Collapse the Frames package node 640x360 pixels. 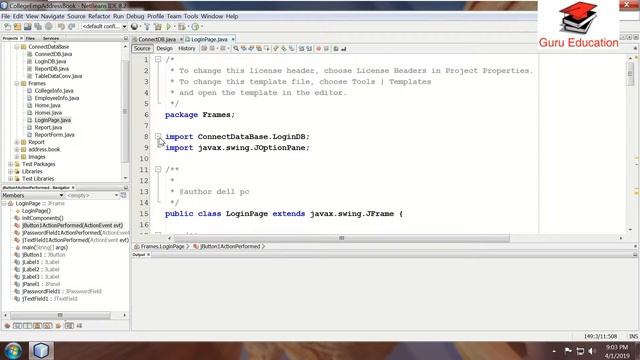pos(17,83)
